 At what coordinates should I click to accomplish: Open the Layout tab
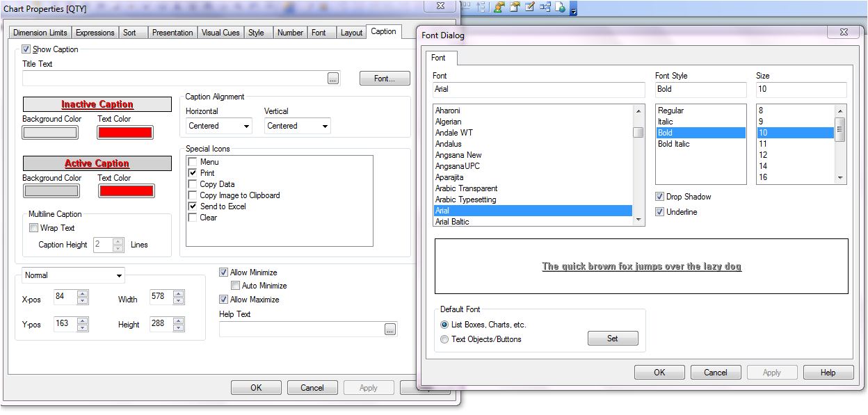click(x=351, y=33)
